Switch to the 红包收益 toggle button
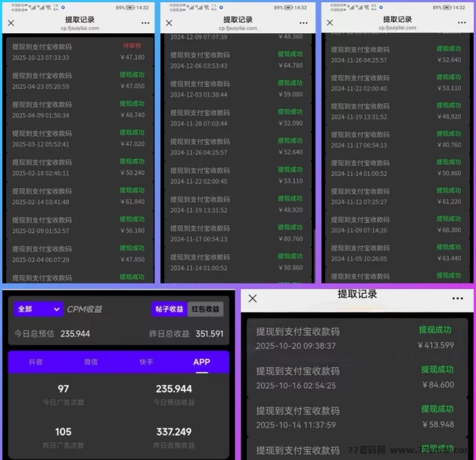476x460 pixels. (x=206, y=309)
